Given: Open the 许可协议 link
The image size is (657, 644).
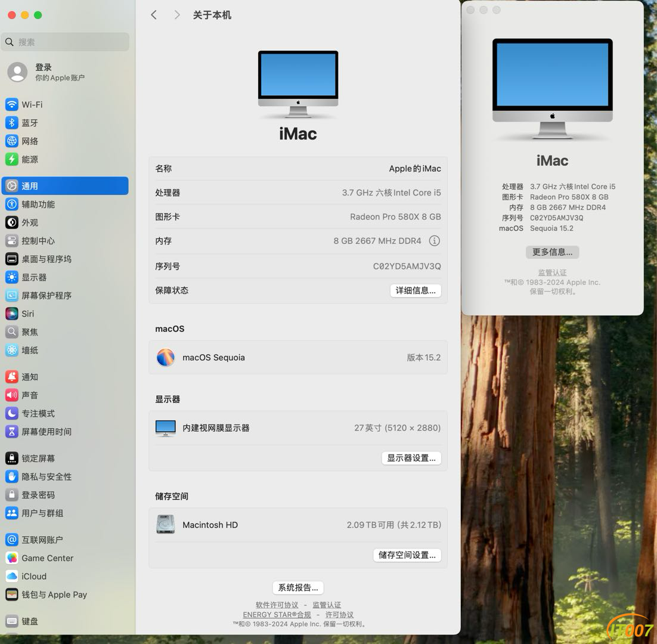Looking at the screenshot, I should [x=339, y=615].
